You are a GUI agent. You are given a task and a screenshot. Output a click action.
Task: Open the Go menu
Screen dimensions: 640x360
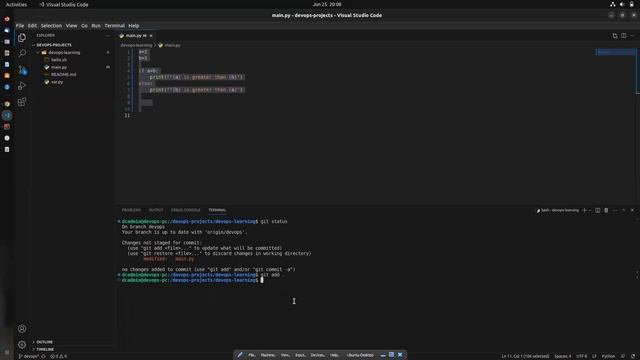84,25
